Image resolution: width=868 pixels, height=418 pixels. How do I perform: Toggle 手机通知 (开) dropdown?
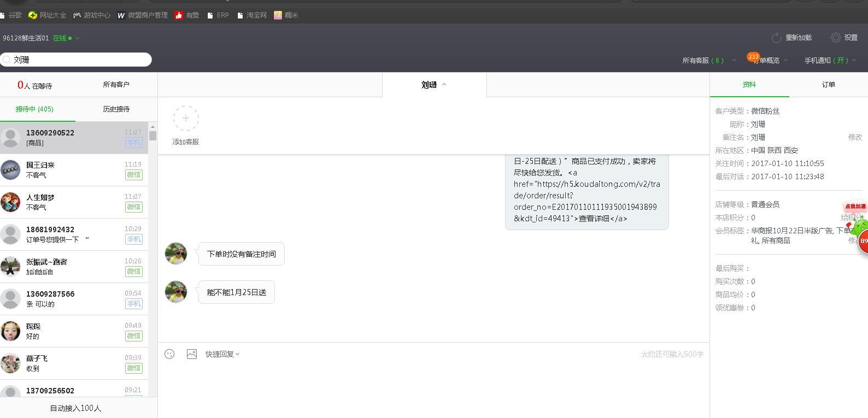tap(830, 61)
